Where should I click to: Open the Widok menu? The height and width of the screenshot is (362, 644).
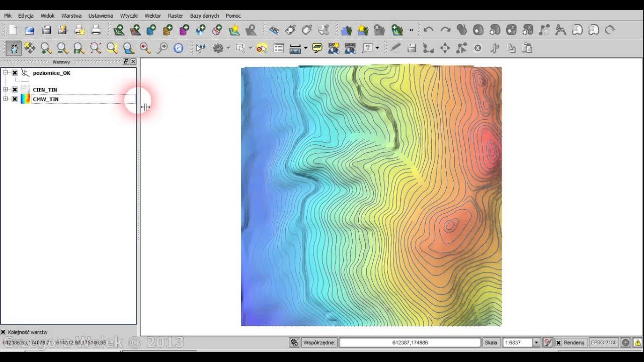[47, 16]
